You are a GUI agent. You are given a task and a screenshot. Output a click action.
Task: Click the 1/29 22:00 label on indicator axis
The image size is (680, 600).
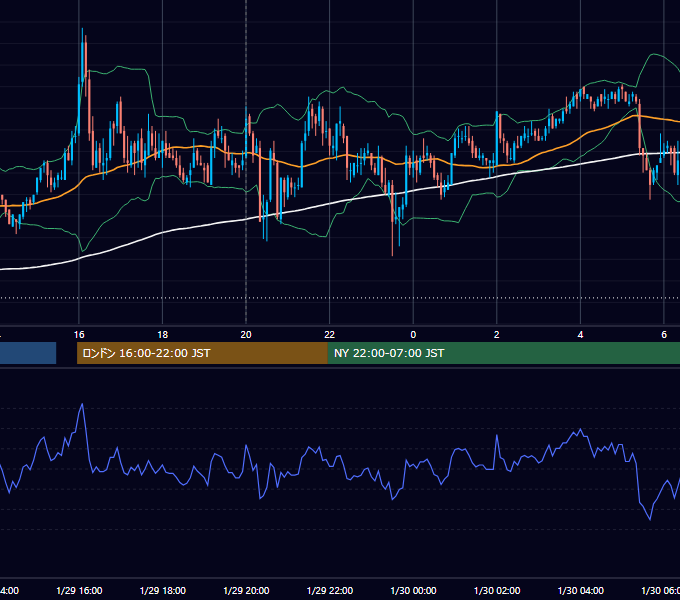pos(330,590)
